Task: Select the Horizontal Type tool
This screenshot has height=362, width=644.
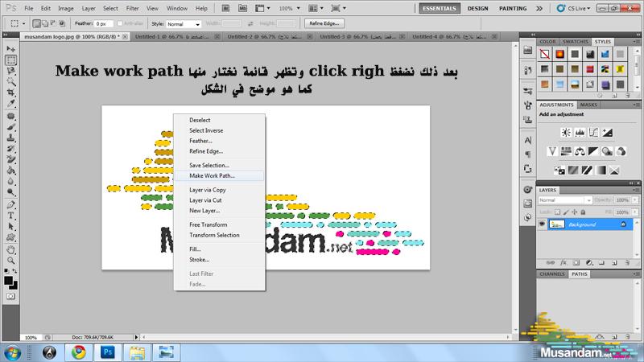Action: [10, 216]
